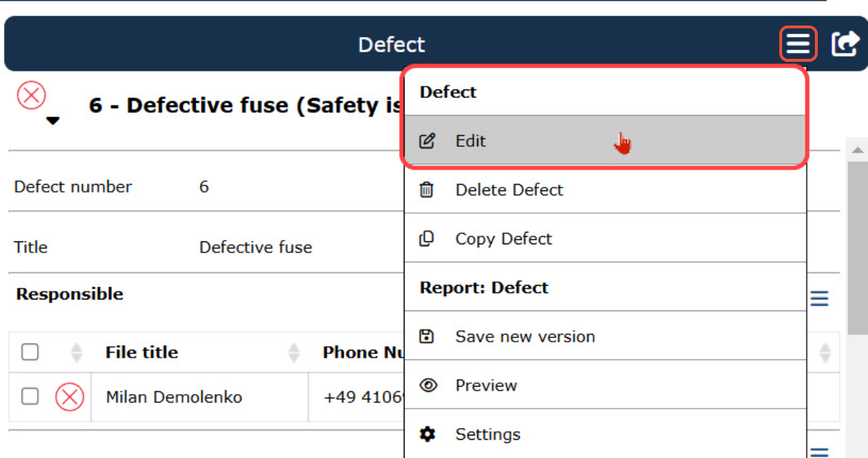Select Edit from the Defect menu

coord(470,141)
